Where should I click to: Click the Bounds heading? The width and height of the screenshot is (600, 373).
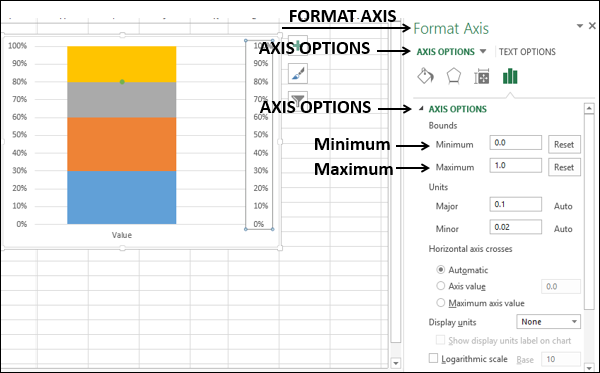(443, 125)
